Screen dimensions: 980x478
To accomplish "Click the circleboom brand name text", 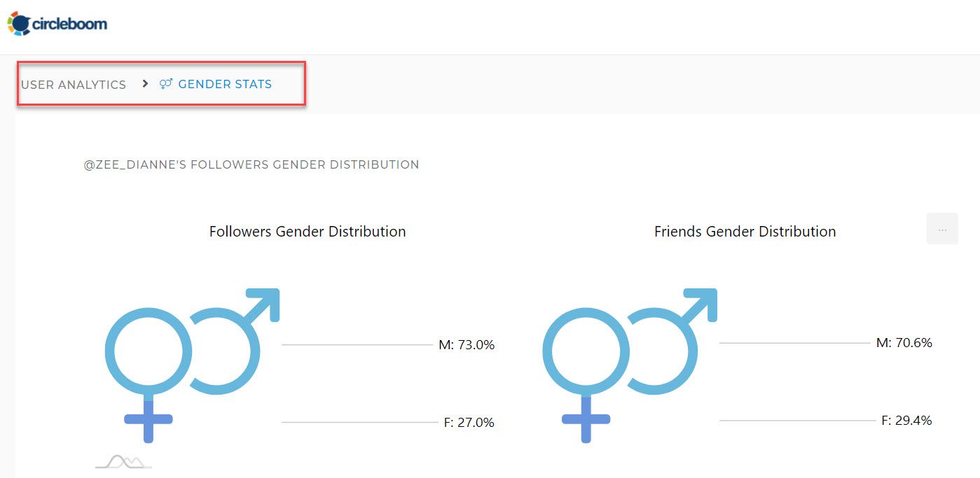I will pos(69,24).
